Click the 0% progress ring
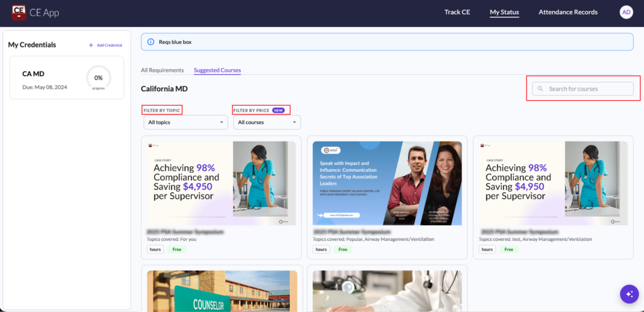Viewport: 644px width, 312px height. click(x=99, y=78)
